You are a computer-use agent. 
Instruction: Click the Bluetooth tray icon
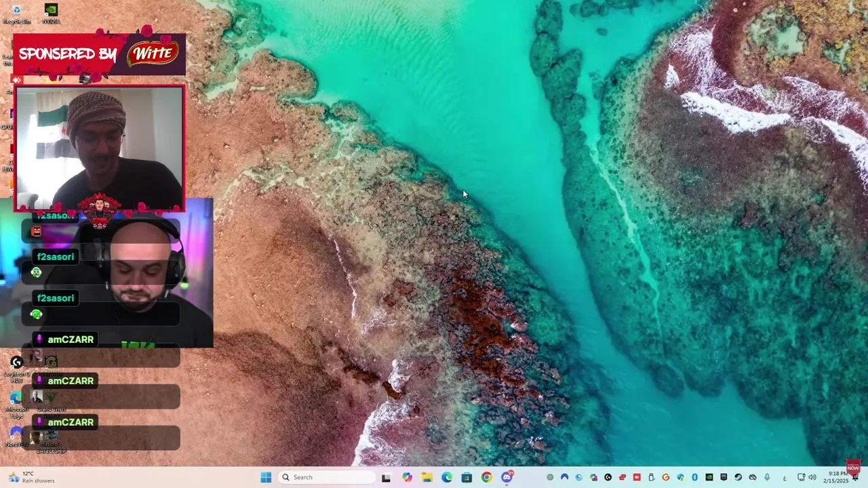[694, 477]
